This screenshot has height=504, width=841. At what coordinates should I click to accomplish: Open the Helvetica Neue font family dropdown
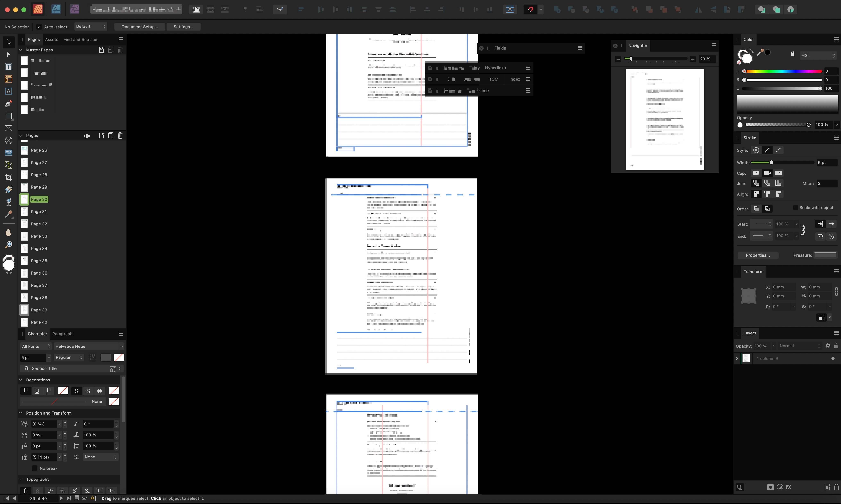click(x=89, y=346)
